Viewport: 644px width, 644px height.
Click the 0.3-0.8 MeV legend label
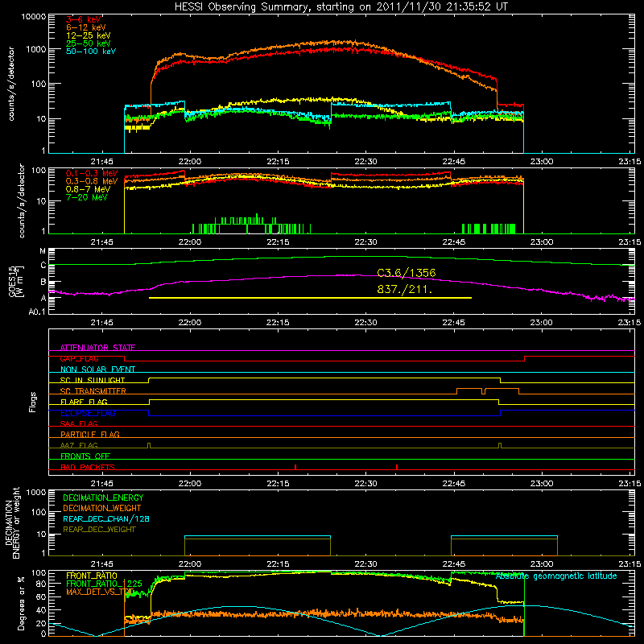[92, 181]
